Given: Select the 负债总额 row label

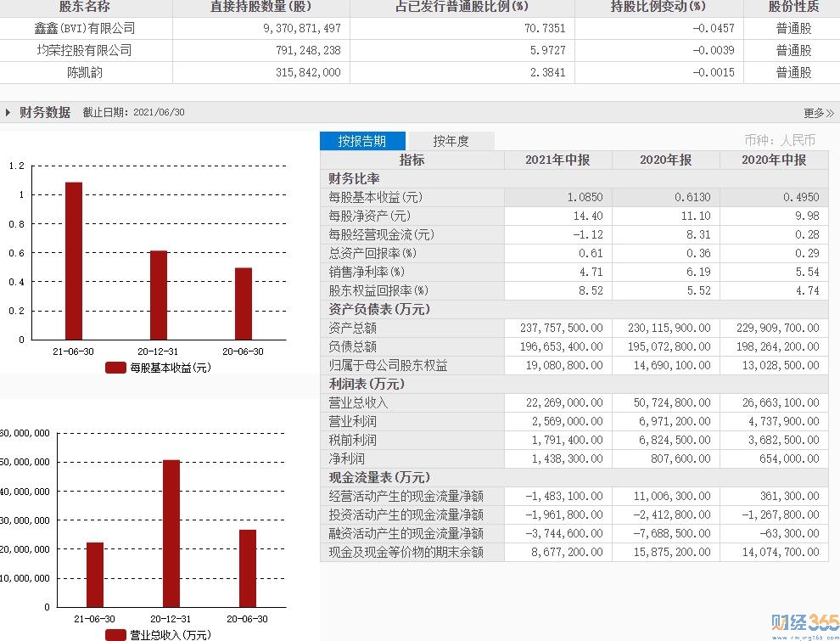Looking at the screenshot, I should 352,346.
